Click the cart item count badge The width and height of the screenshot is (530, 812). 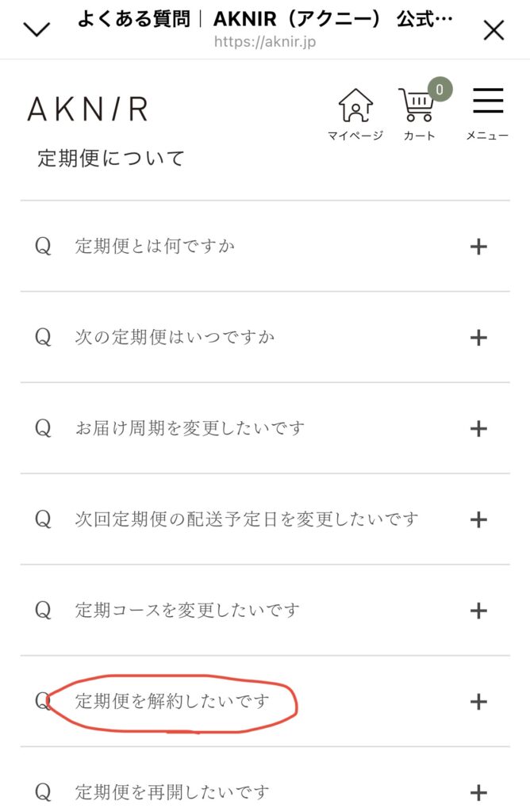[x=439, y=89]
